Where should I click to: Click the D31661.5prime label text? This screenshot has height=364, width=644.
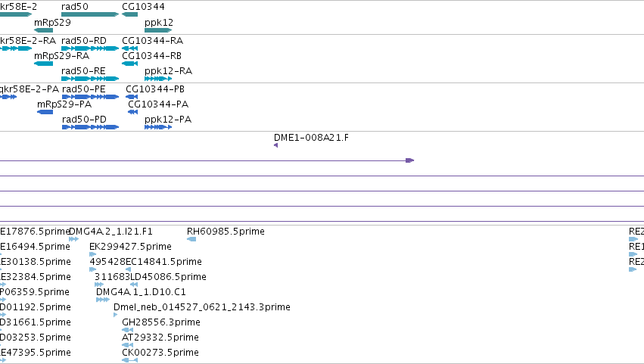point(36,322)
